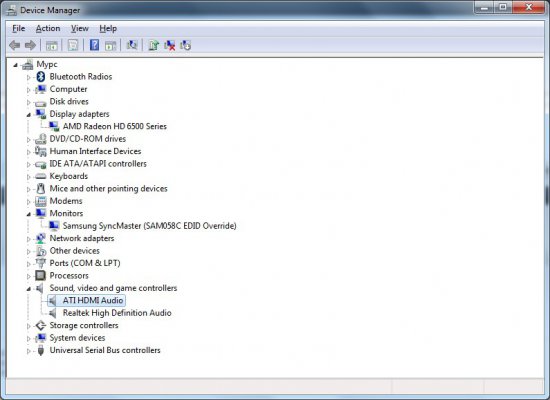This screenshot has width=550, height=400.
Task: Expand the Other devices node
Action: [x=29, y=252]
